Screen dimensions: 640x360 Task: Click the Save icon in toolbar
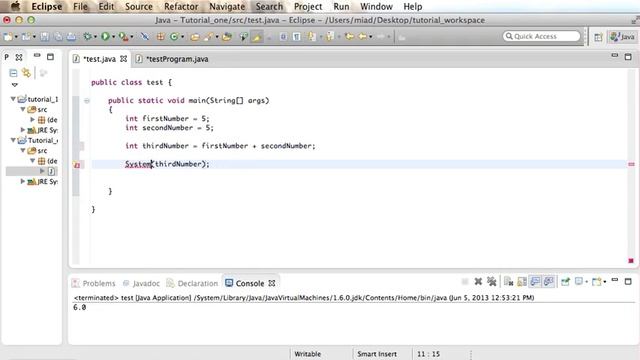click(44, 37)
